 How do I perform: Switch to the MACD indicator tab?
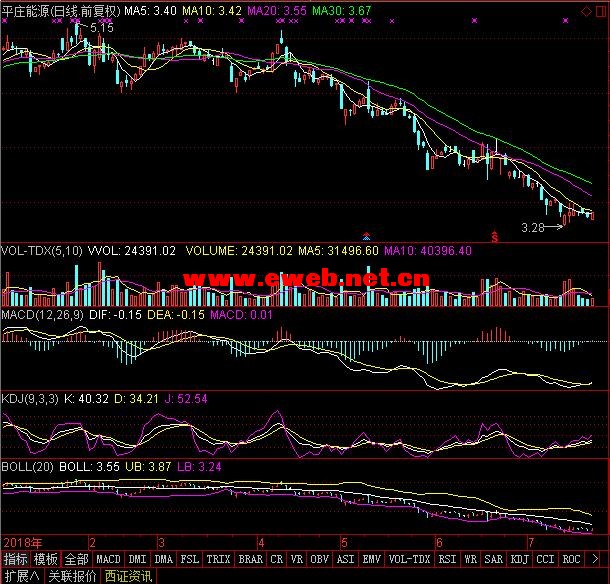108,559
